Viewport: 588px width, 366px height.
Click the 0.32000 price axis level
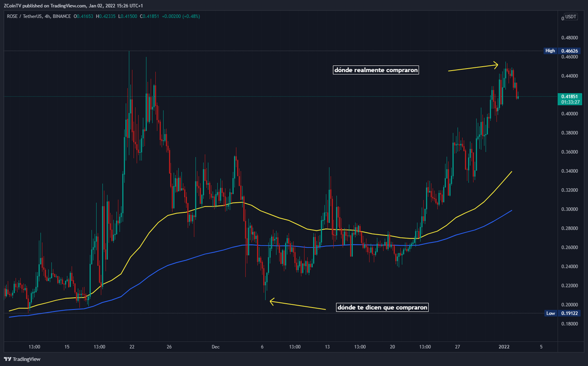tap(569, 190)
